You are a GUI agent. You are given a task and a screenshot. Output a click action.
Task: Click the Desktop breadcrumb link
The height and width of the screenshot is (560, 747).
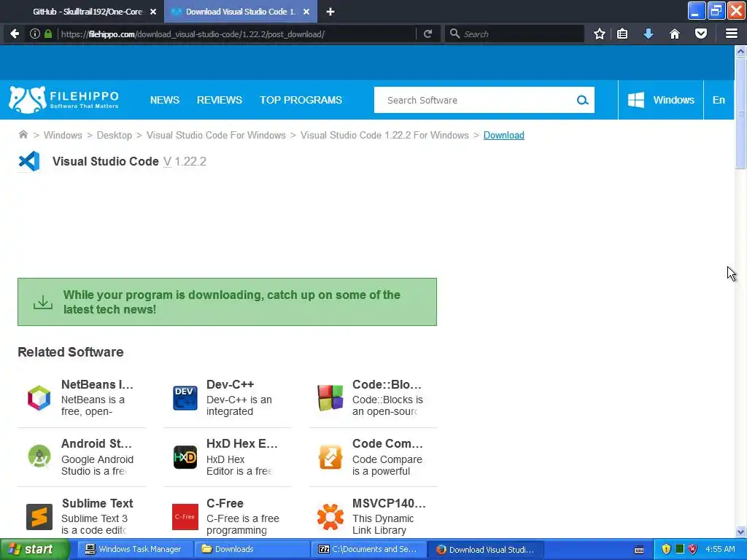tap(115, 135)
